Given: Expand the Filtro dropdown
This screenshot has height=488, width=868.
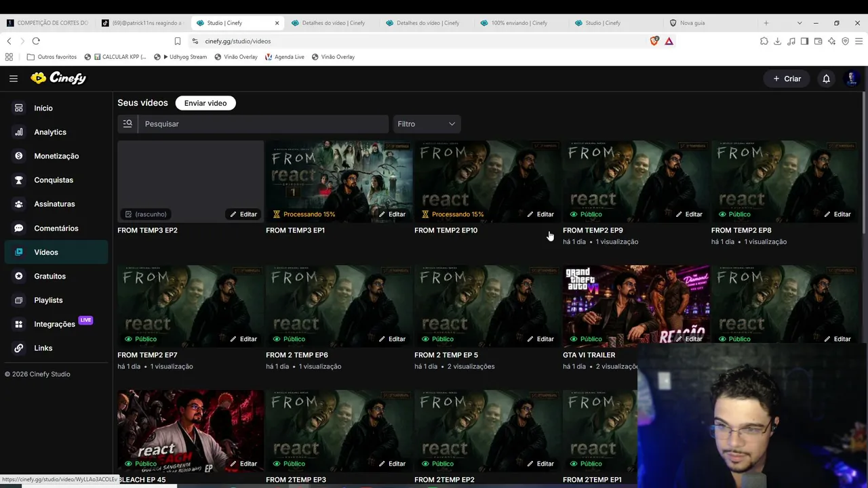Looking at the screenshot, I should tap(427, 124).
